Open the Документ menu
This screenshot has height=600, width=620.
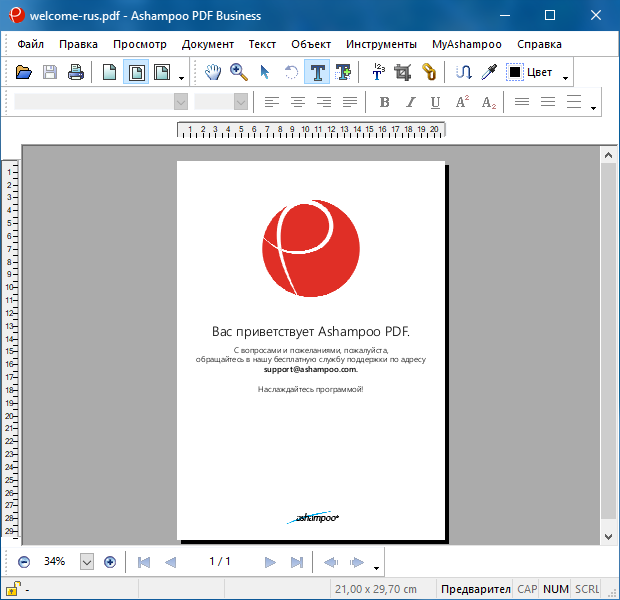coord(207,44)
